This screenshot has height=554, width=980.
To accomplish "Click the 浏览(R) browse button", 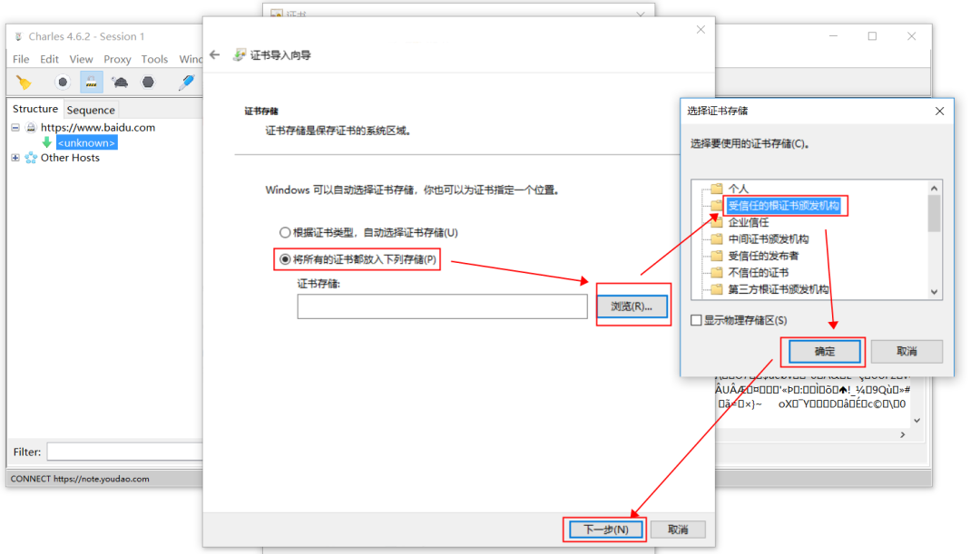I will 632,306.
